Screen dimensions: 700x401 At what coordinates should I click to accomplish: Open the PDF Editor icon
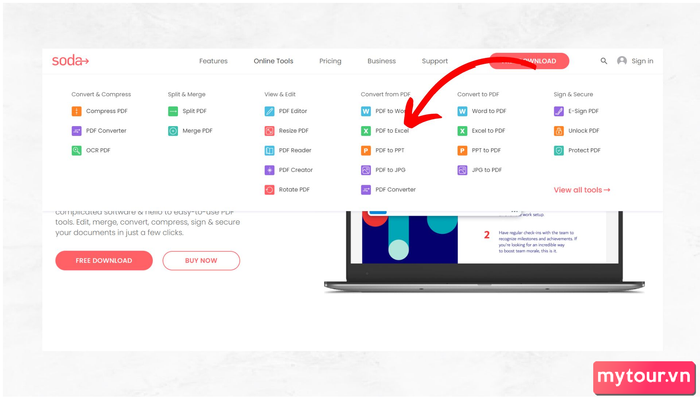pos(269,111)
